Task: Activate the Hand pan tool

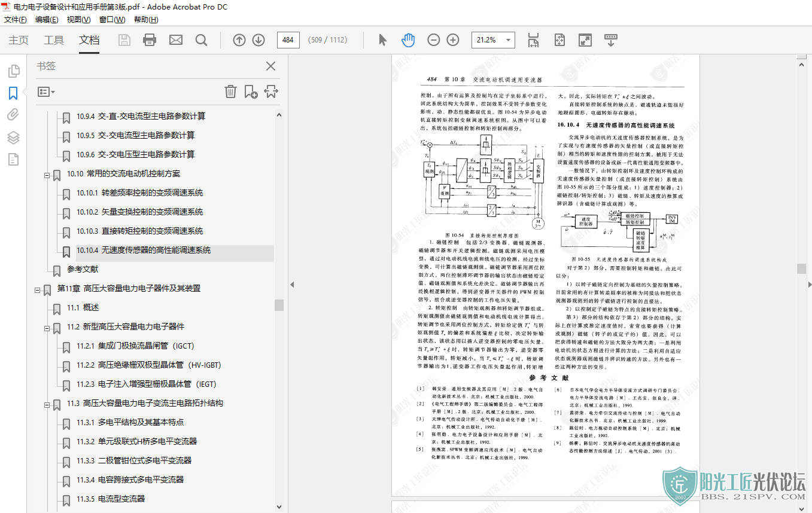Action: pos(408,40)
